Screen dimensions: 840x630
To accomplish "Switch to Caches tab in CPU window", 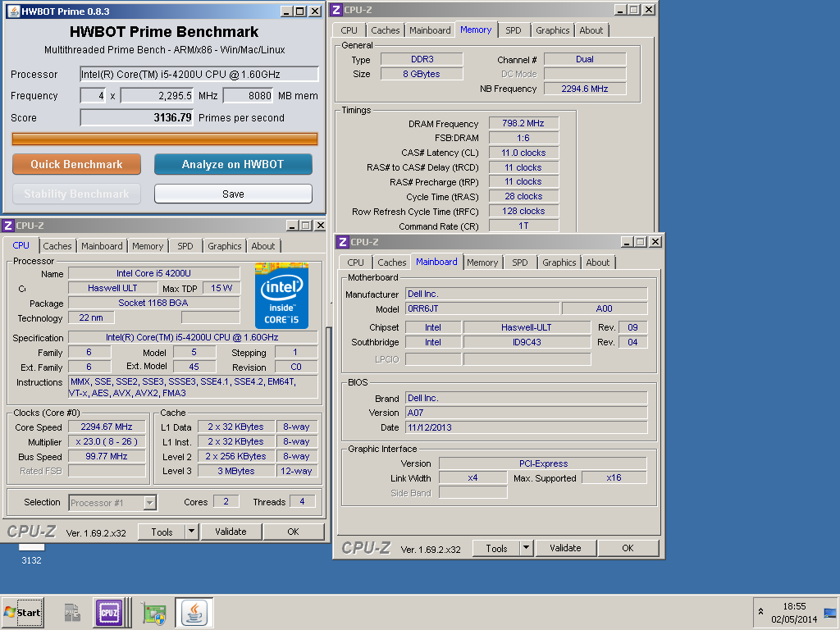I will 57,246.
